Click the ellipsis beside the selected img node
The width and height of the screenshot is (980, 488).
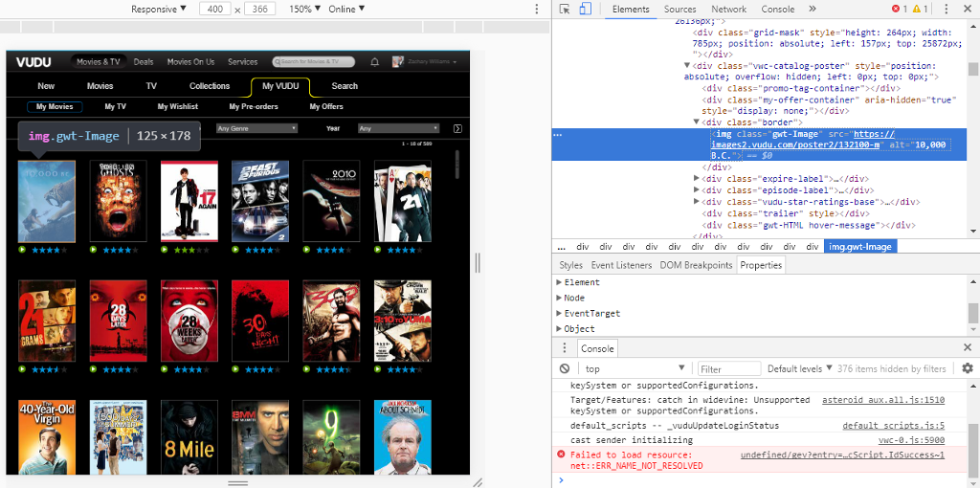558,134
